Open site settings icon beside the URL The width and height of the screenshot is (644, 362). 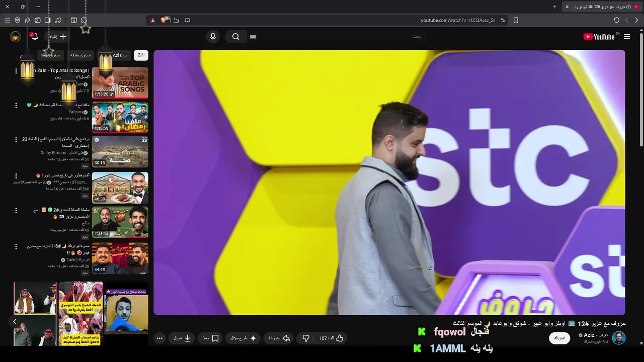click(x=503, y=20)
